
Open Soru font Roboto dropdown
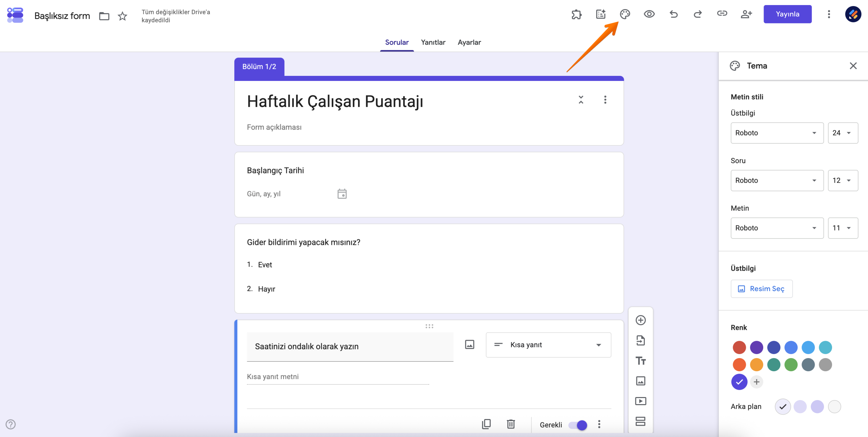pyautogui.click(x=777, y=181)
